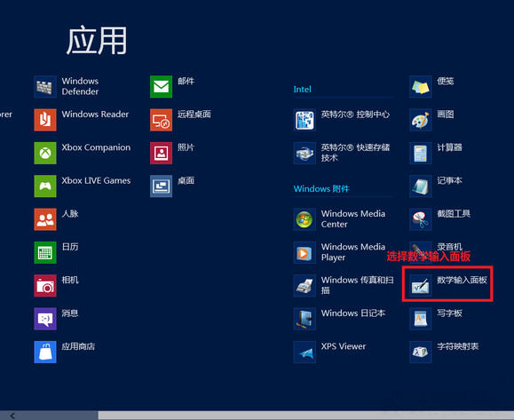The image size is (514, 420).
Task: Click the "截图工具" text label
Action: (454, 214)
